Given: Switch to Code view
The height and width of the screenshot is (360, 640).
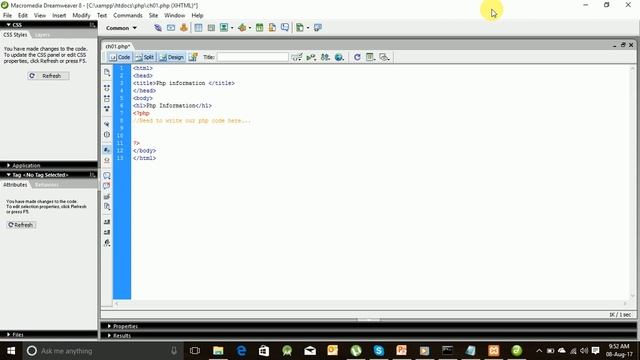Looking at the screenshot, I should click(x=120, y=57).
